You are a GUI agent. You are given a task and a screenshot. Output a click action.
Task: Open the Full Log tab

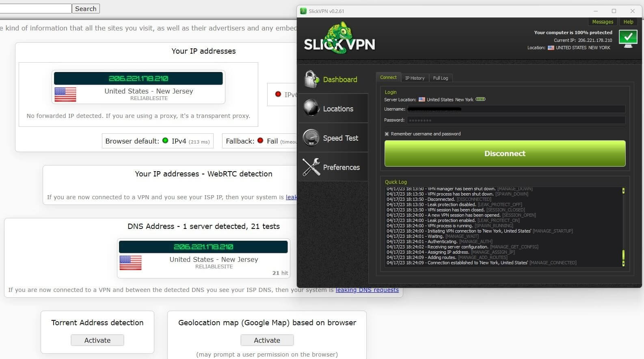[441, 78]
